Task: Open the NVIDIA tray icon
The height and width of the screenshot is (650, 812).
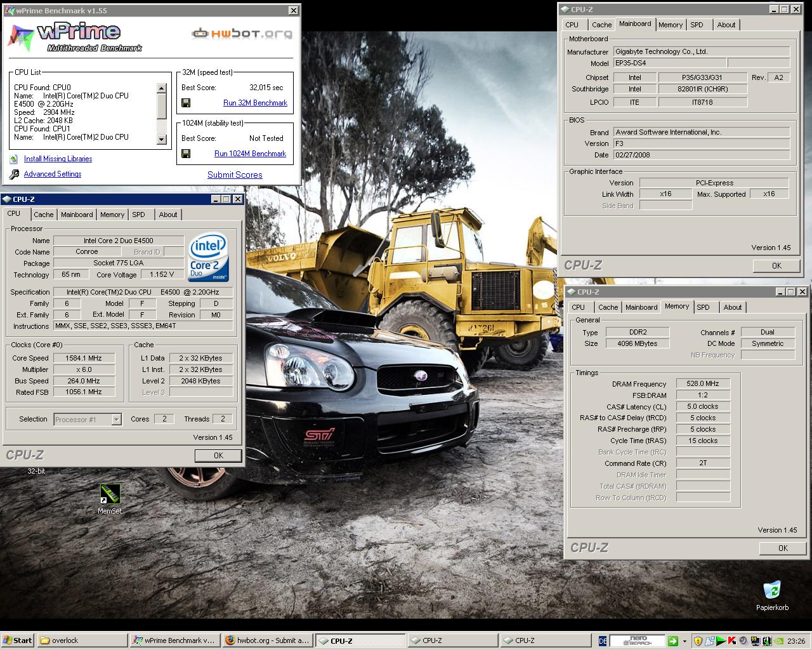Action: 778,641
